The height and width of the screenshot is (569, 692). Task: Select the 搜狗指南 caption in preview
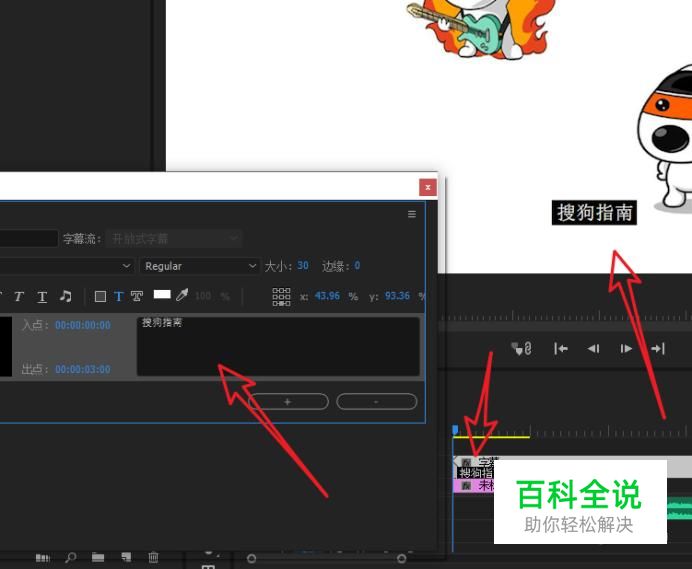pos(594,213)
